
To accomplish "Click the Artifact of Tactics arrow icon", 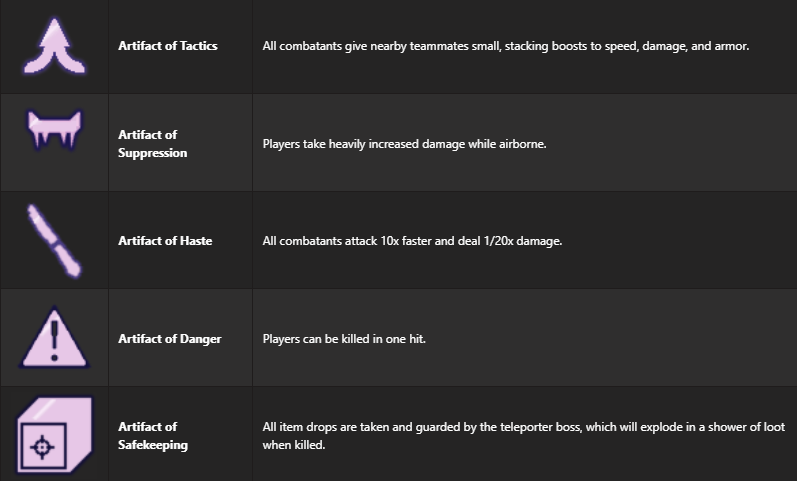I will (x=53, y=46).
